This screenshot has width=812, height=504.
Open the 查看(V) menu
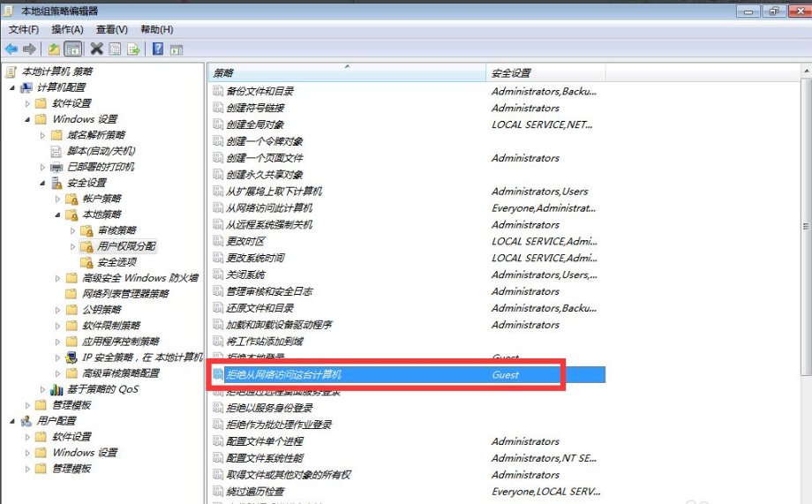pyautogui.click(x=112, y=30)
